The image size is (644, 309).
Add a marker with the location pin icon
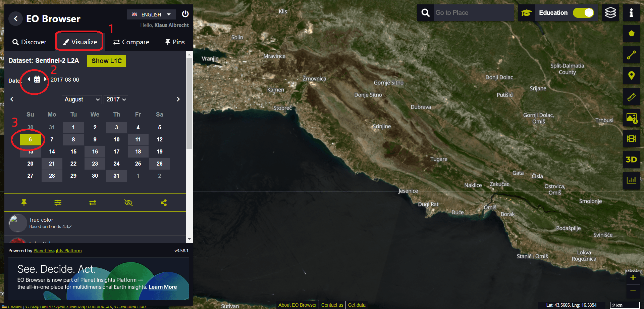coord(631,76)
